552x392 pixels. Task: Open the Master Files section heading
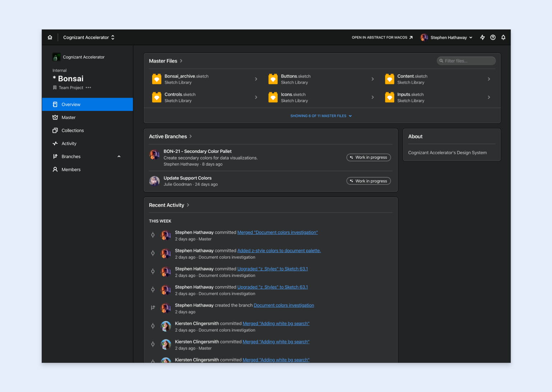[166, 61]
